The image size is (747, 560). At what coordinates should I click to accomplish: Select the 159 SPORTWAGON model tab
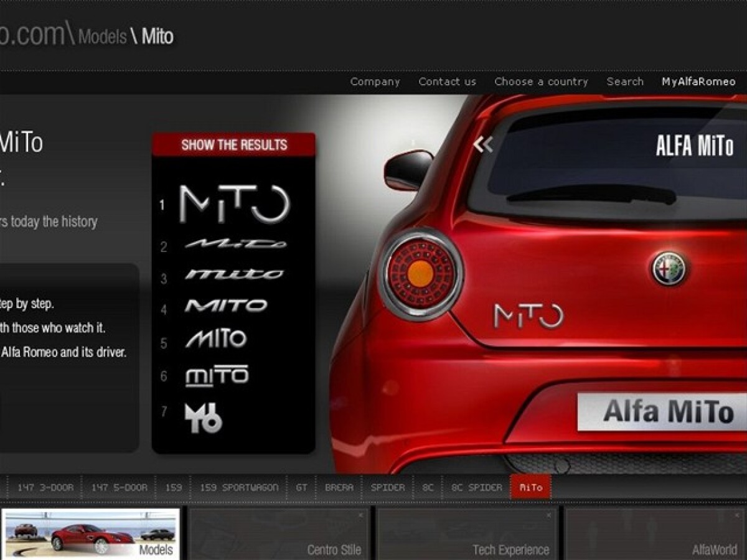239,487
